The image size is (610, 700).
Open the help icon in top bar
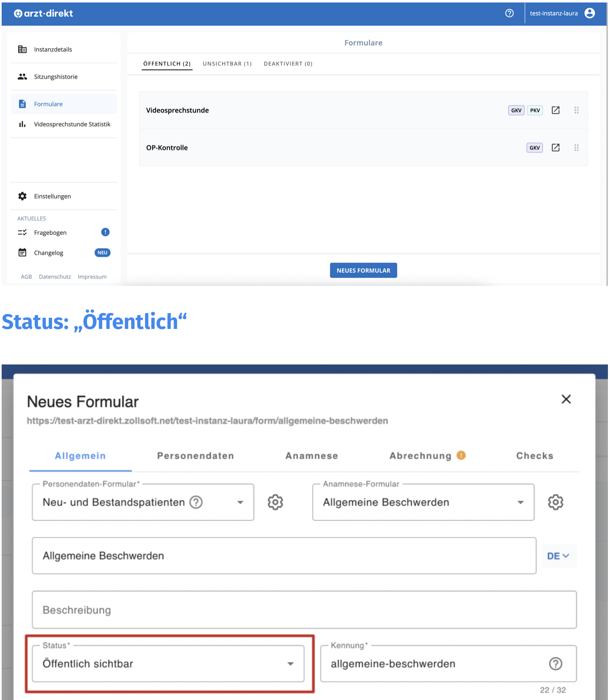click(509, 13)
